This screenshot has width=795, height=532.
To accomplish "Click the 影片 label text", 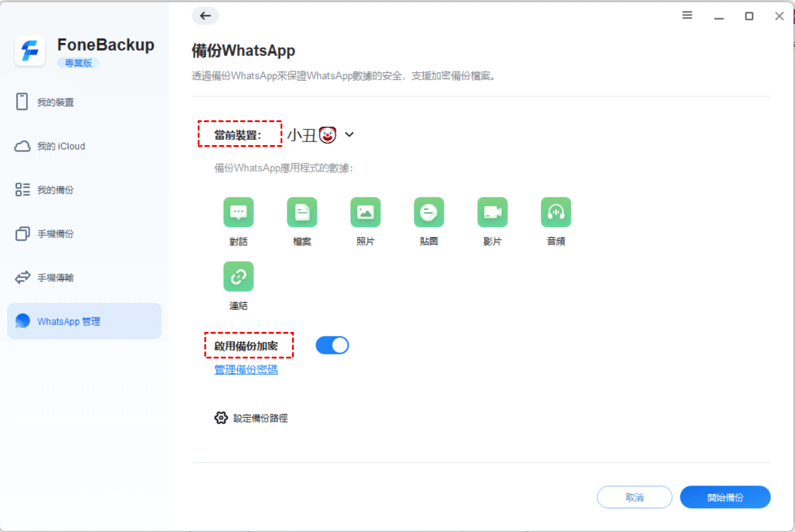I will click(x=493, y=241).
